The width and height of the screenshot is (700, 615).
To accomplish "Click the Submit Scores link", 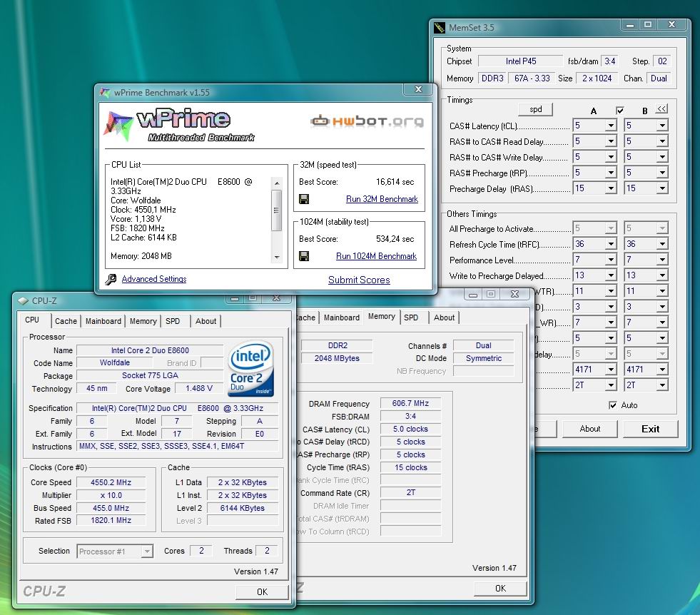I will (359, 280).
